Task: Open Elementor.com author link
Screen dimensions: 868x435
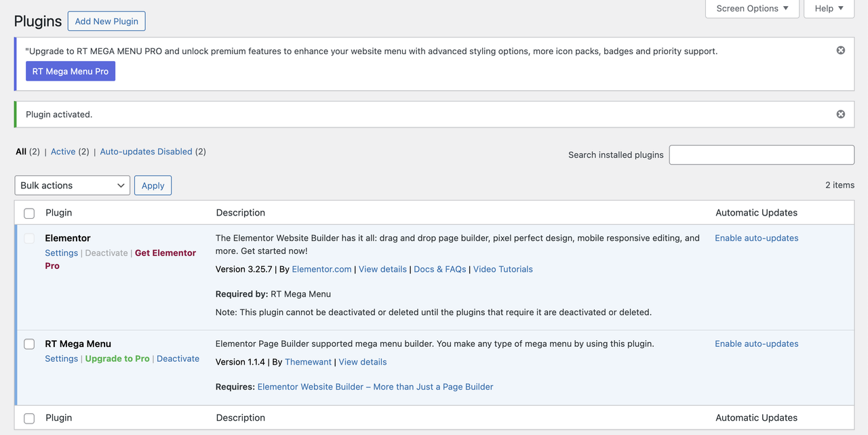Action: point(321,269)
